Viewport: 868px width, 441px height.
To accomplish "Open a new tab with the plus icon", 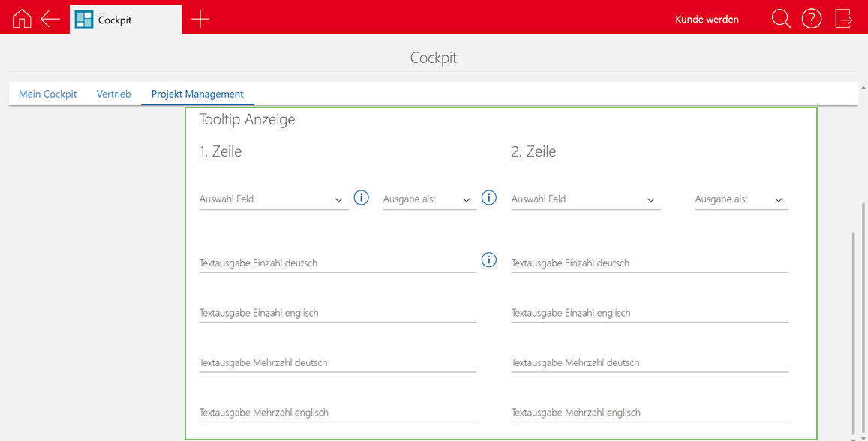I will click(200, 18).
